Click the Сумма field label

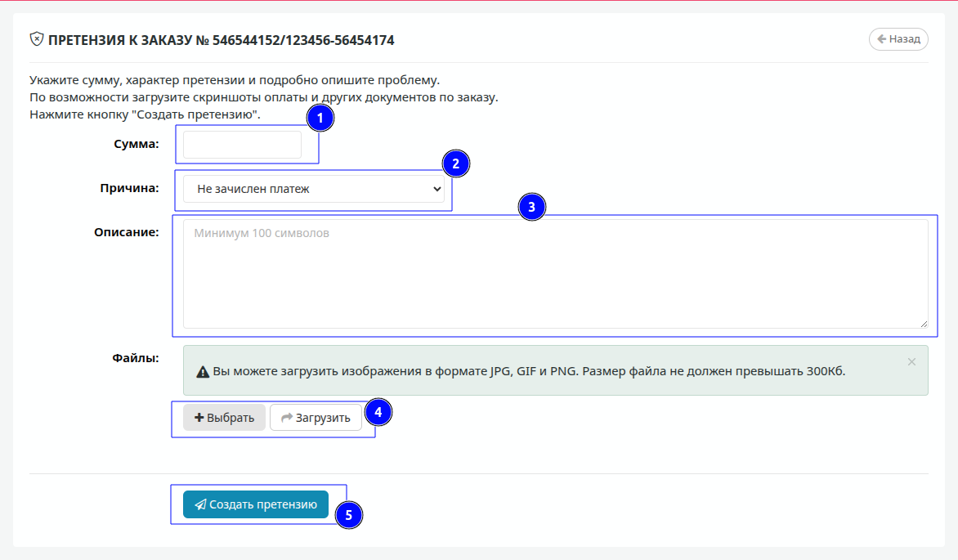point(136,144)
